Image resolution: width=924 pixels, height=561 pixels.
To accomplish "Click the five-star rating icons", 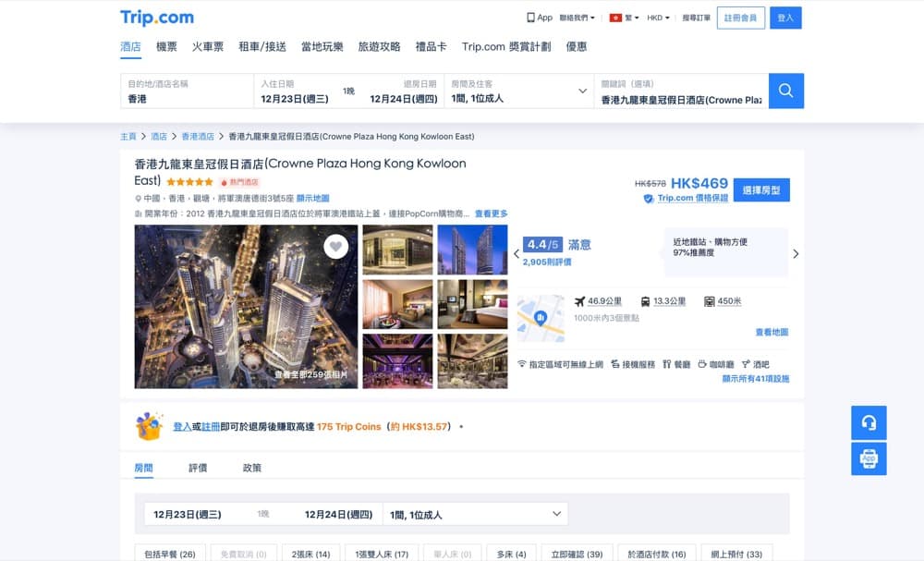I will pyautogui.click(x=189, y=182).
